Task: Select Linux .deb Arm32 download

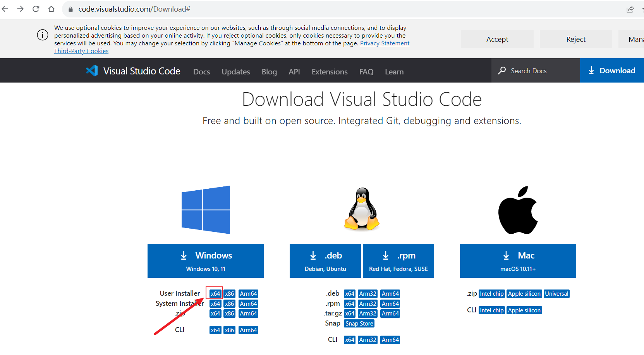Action: point(368,294)
